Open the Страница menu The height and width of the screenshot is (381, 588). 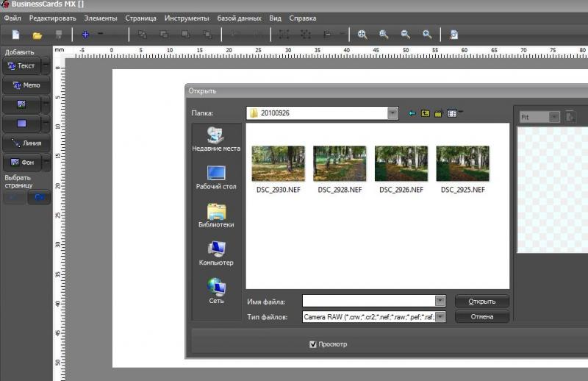(140, 18)
